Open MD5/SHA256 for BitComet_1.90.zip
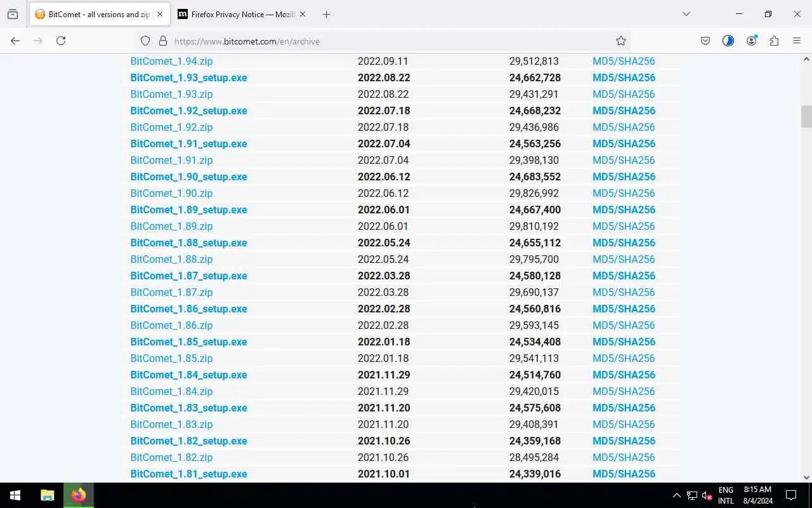Viewport: 812px width, 508px height. (x=624, y=193)
